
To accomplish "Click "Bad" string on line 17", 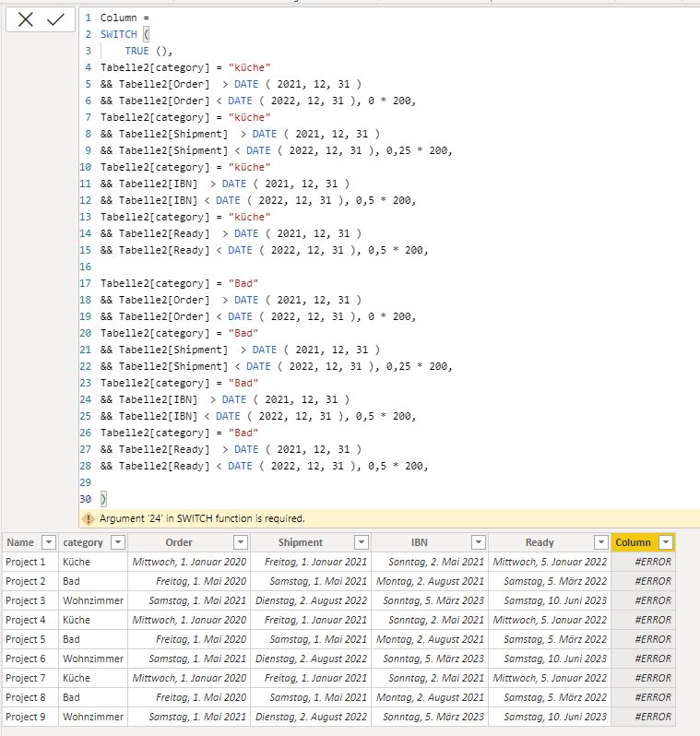I will [243, 283].
